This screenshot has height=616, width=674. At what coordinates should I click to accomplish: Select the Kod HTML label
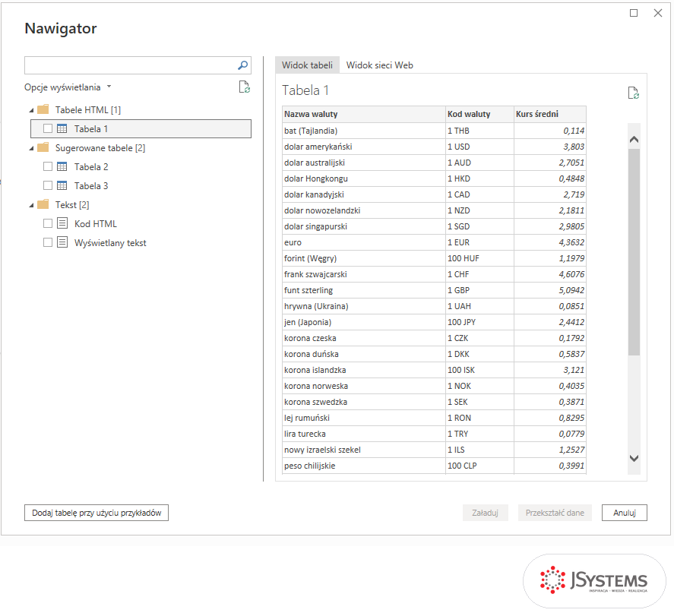tap(96, 223)
